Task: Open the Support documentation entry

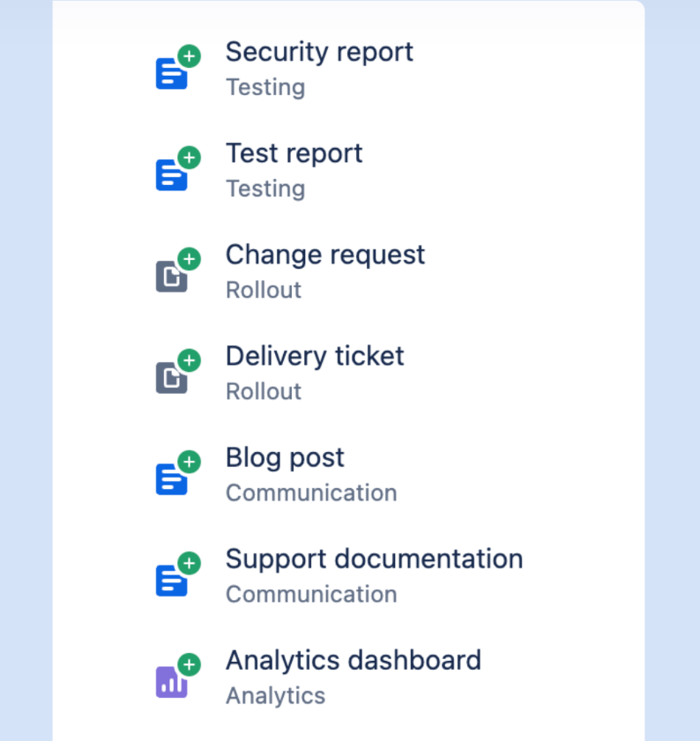Action: click(x=374, y=559)
